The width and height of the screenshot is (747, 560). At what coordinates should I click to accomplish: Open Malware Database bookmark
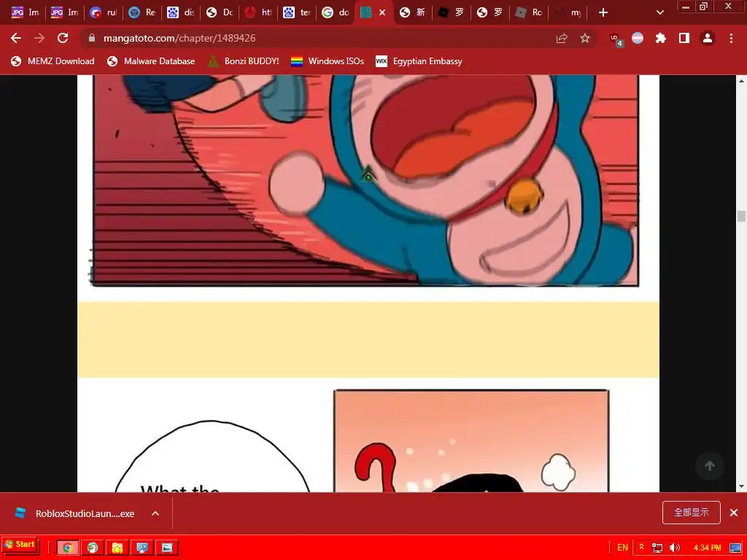pyautogui.click(x=151, y=61)
